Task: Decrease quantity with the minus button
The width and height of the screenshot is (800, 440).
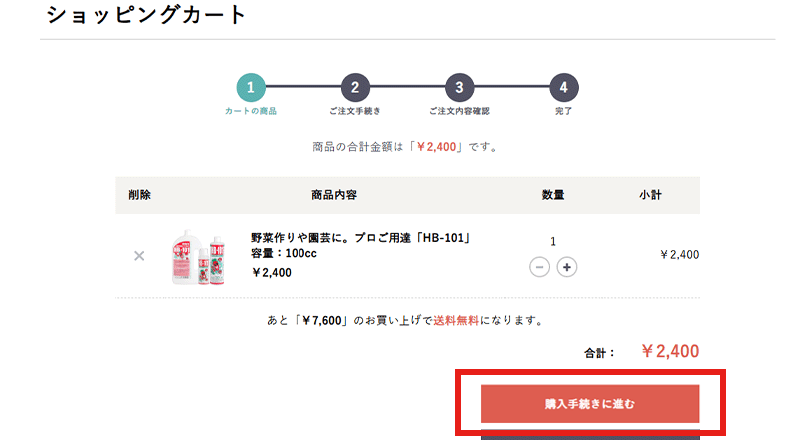Action: (x=540, y=267)
